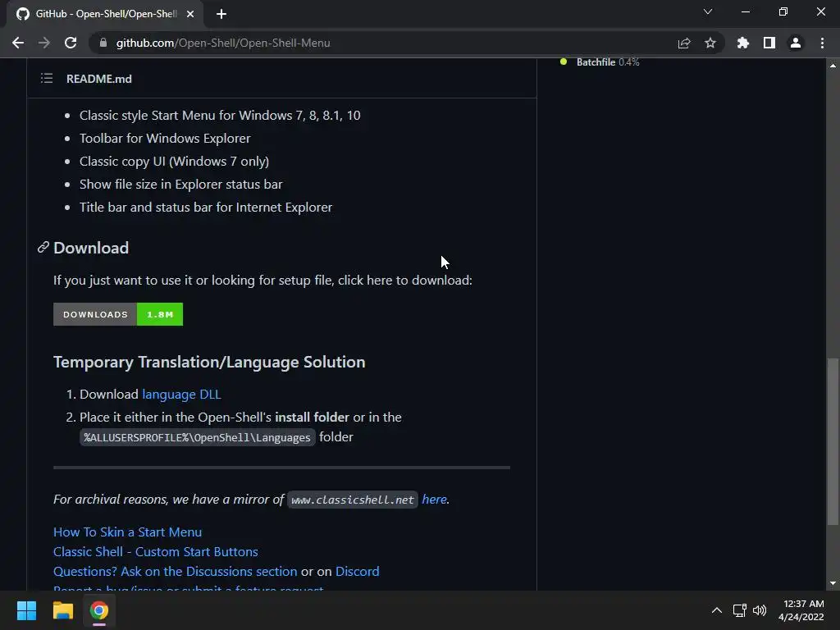Viewport: 840px width, 630px height.
Task: Click the page vertical scrollbar thumb
Action: (833, 441)
